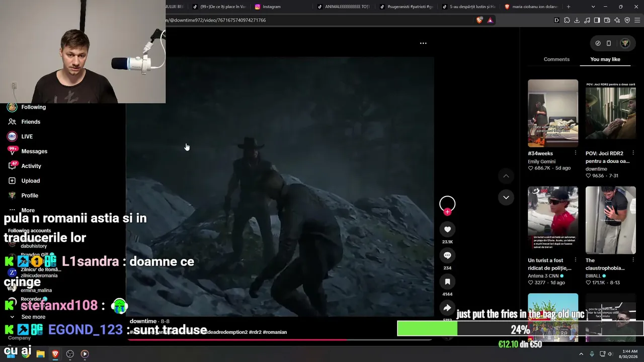Open OBS Studio from the taskbar

pyautogui.click(x=70, y=354)
